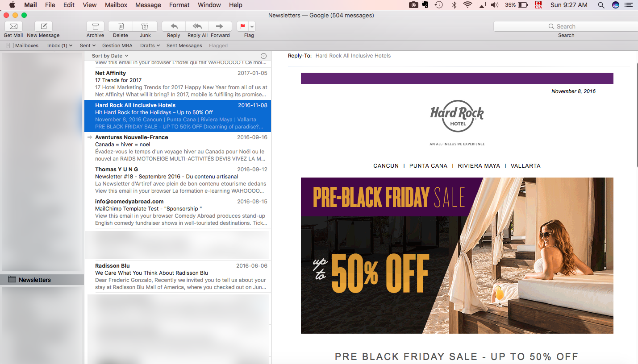Click the PUNTA CANA link
Screen dimensions: 638x364
point(428,165)
